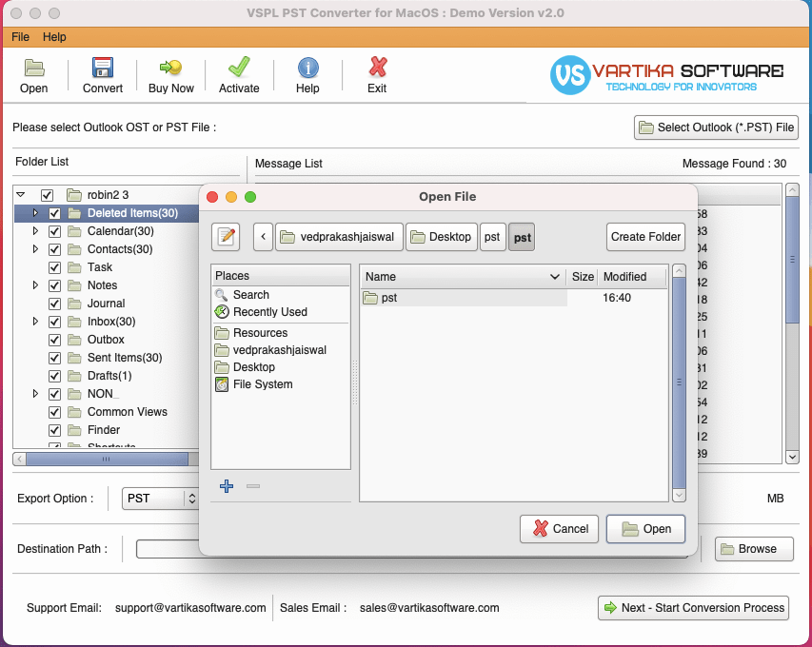Screen dimensions: 812x647
Task: Toggle the Drafts(1) checkbox
Action: (x=54, y=376)
